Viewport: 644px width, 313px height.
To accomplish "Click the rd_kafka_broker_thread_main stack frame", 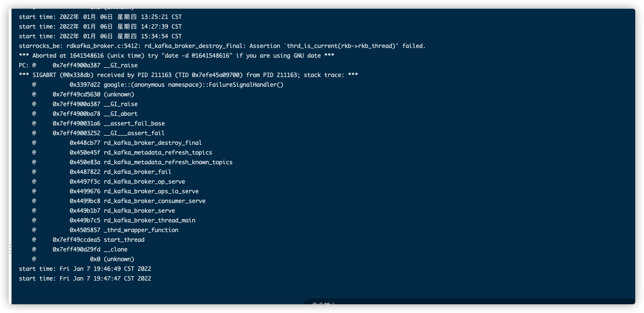I will 114,220.
